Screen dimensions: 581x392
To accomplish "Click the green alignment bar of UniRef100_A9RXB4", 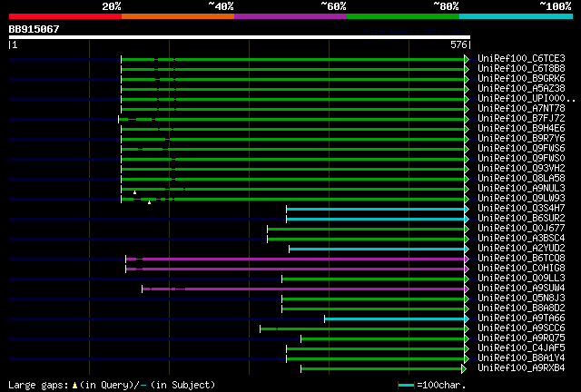I will coord(381,368).
